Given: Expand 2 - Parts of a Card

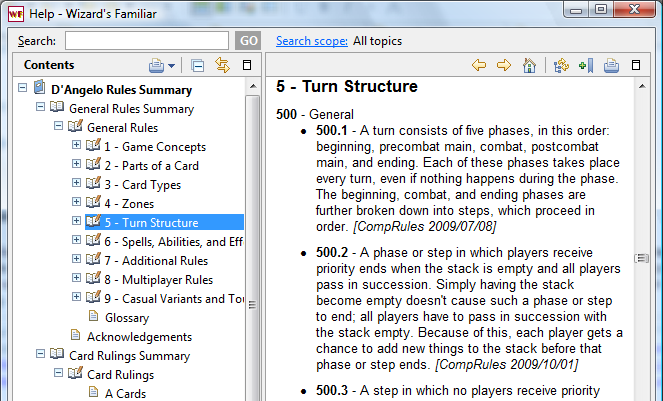Looking at the screenshot, I should [76, 164].
